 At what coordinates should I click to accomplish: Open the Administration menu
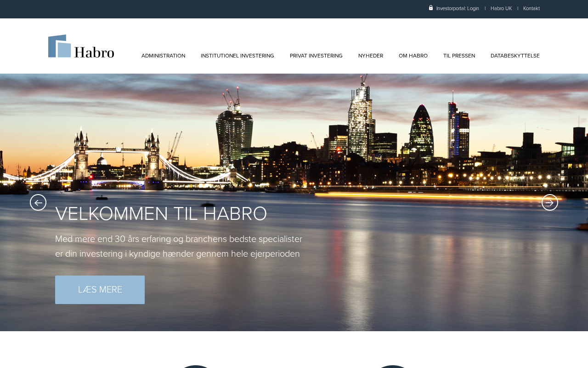163,56
